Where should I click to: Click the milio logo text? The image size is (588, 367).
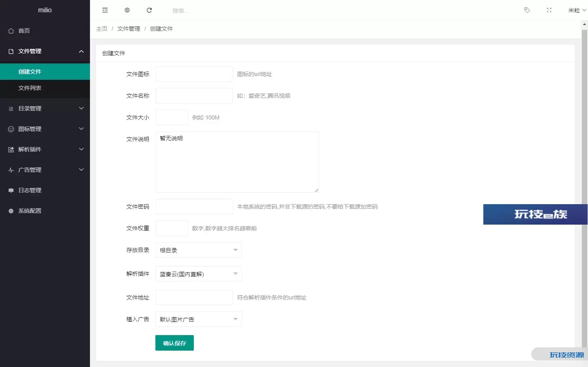tap(45, 10)
